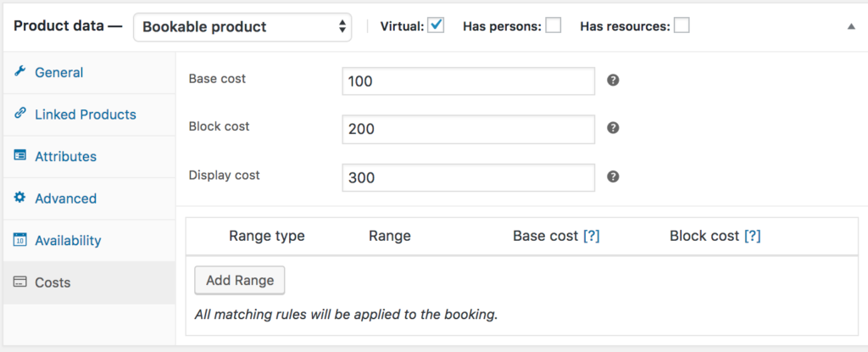The image size is (868, 352).
Task: Tick the Has resources checkbox
Action: [x=681, y=25]
